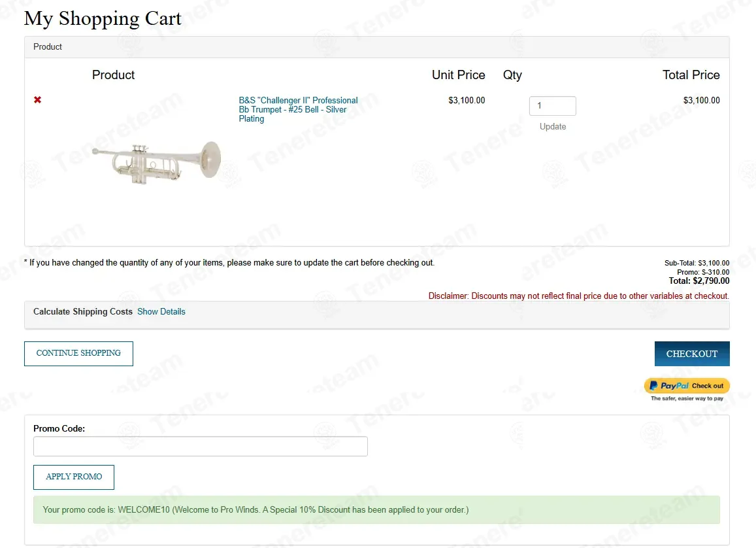Select the Product header tab at top
The width and height of the screenshot is (756, 548).
point(48,47)
